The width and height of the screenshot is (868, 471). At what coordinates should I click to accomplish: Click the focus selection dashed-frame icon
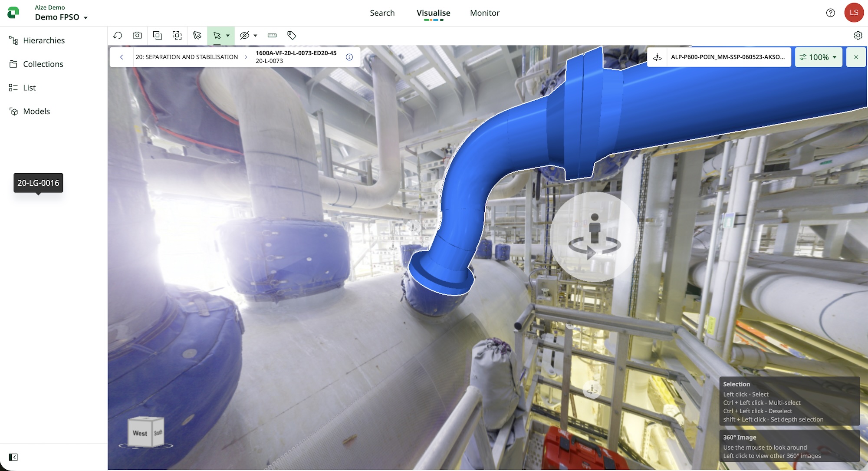coord(177,36)
